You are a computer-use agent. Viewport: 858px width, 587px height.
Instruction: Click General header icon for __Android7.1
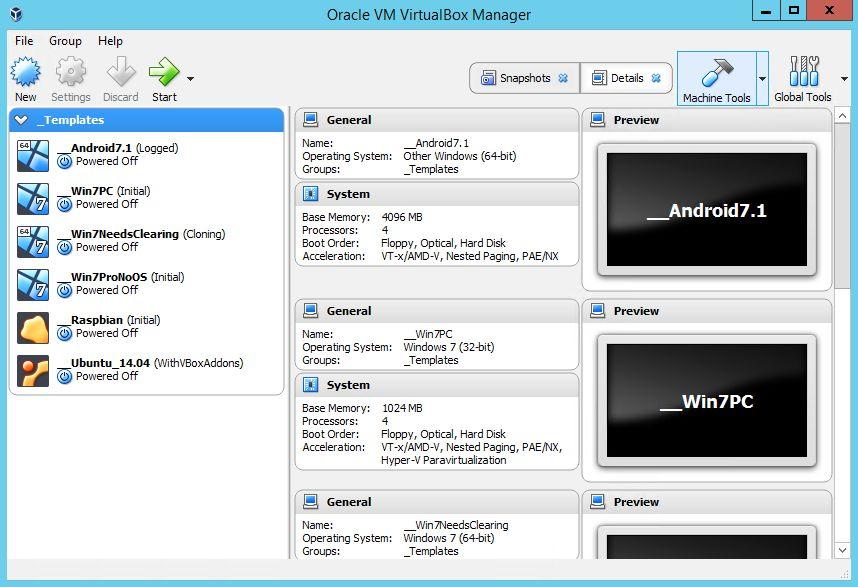[x=310, y=119]
